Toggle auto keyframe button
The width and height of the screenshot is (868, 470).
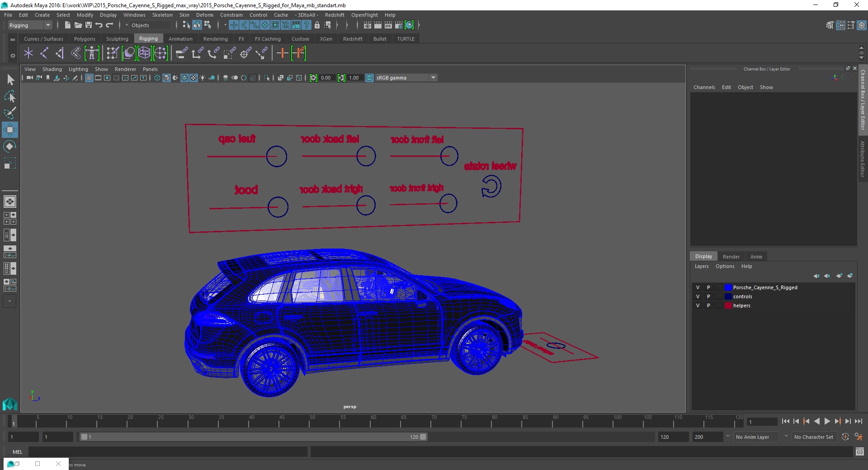click(x=845, y=437)
